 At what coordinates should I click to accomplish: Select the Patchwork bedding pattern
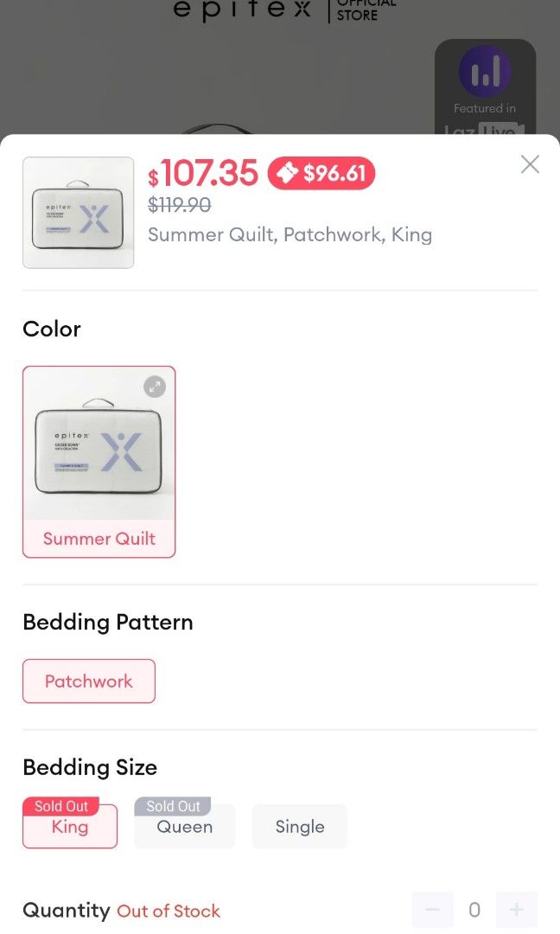pyautogui.click(x=88, y=681)
